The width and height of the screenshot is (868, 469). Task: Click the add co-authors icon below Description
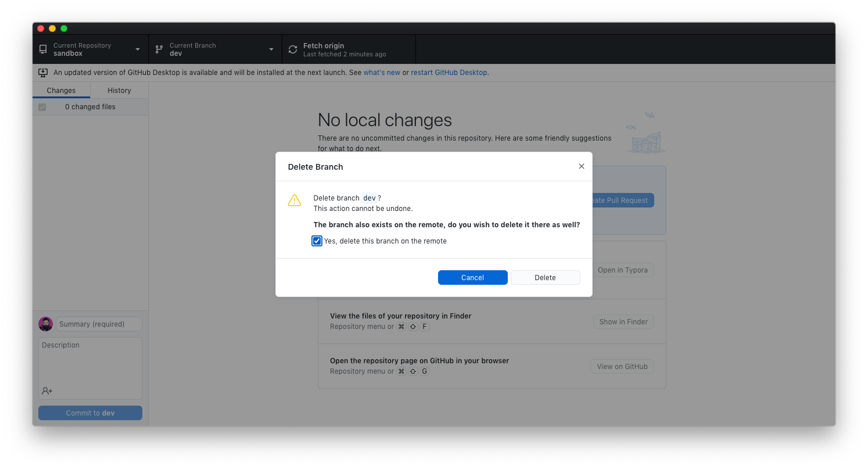[46, 391]
